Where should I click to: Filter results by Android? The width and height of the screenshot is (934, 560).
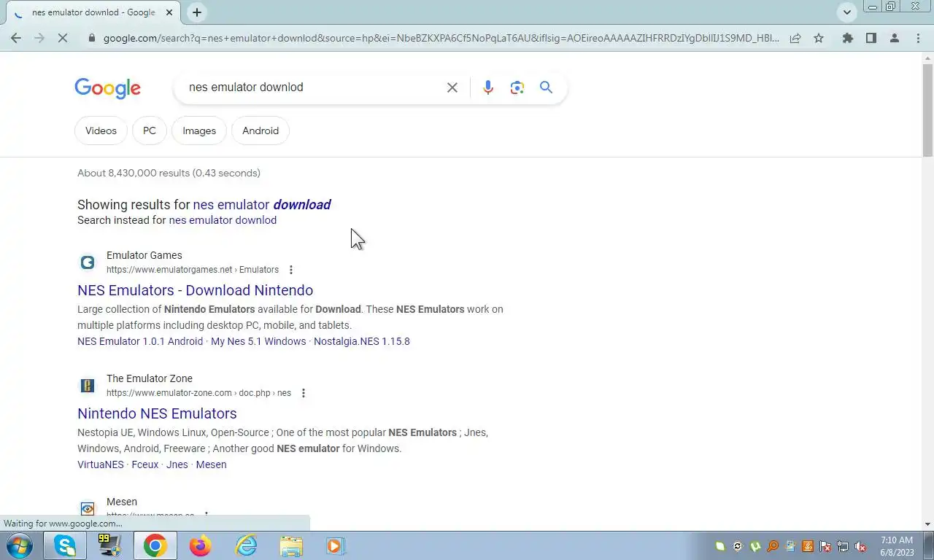coord(260,131)
